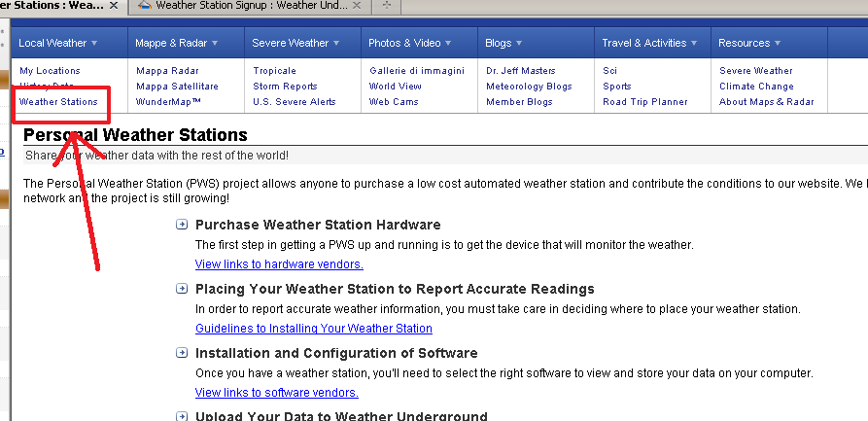Expand the Local Weather dropdown menu
Viewport: 868px width, 421px height.
58,43
